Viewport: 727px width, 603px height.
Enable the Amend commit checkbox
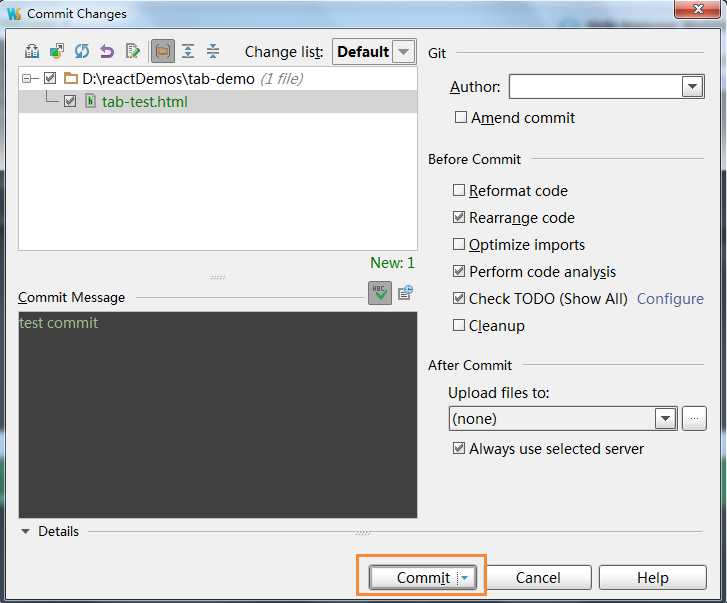(x=460, y=117)
